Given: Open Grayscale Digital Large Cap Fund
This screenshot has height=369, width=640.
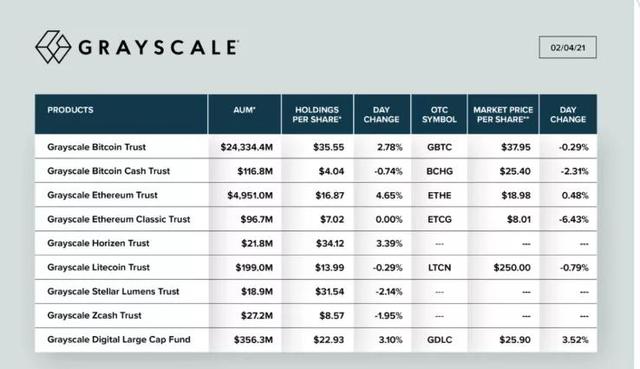Looking at the screenshot, I should coord(316,340).
